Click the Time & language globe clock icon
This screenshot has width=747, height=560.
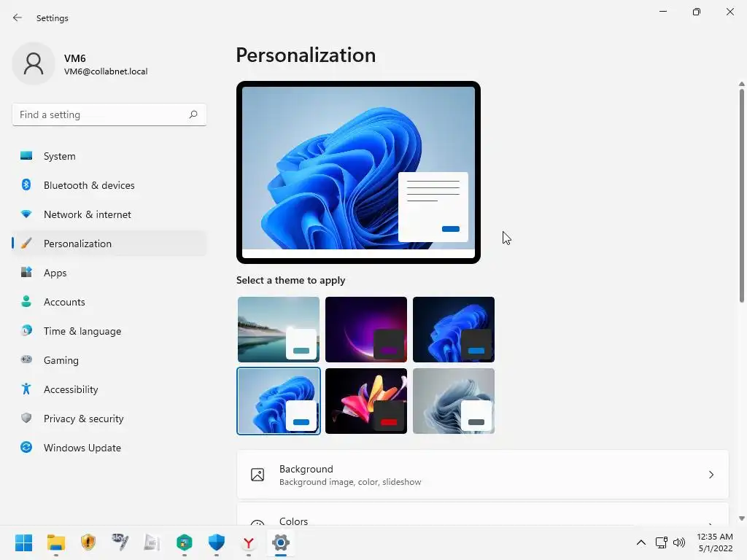tap(26, 330)
